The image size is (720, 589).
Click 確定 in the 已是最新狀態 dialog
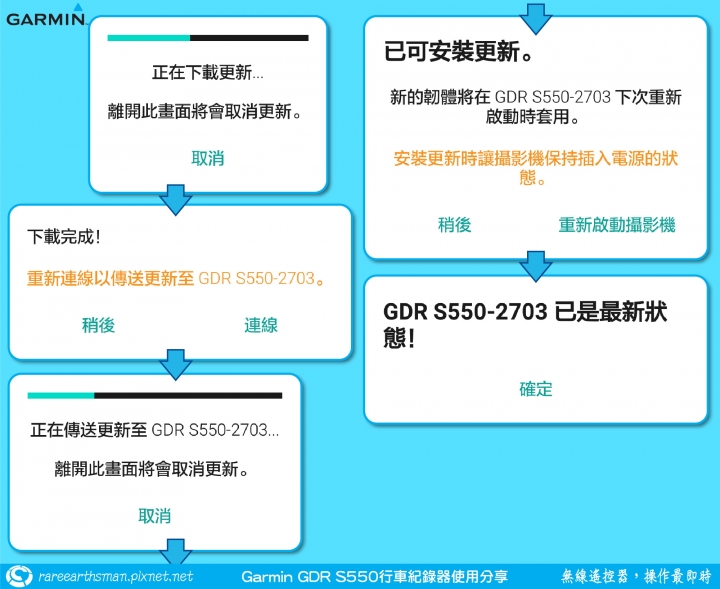pos(536,389)
